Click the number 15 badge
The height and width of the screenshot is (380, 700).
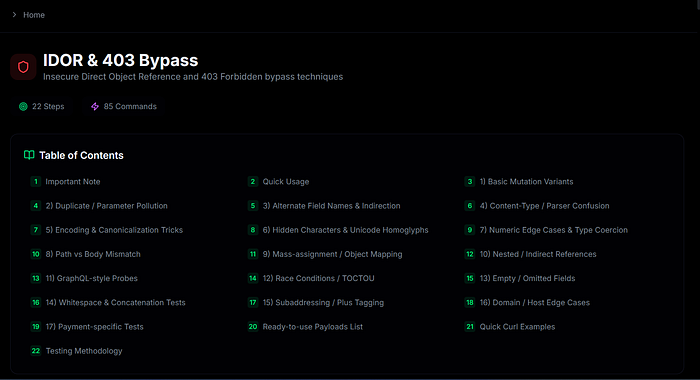click(x=470, y=278)
